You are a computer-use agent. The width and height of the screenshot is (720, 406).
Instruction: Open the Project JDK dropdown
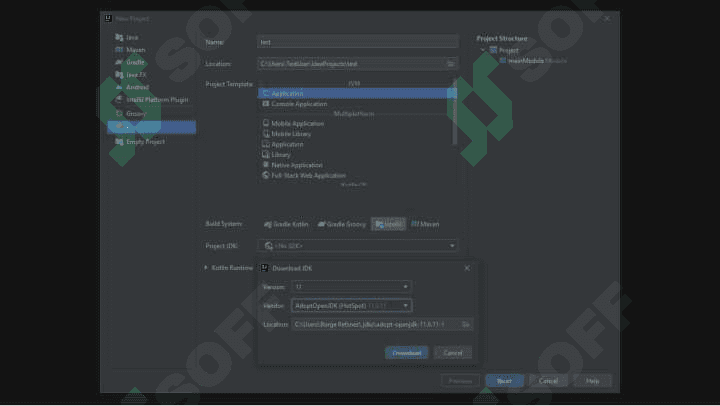358,246
